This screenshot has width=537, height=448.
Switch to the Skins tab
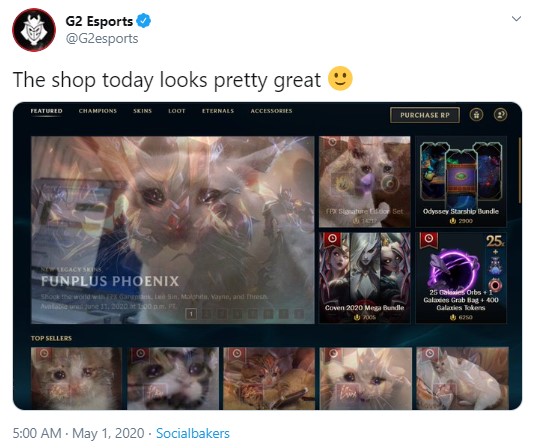142,111
